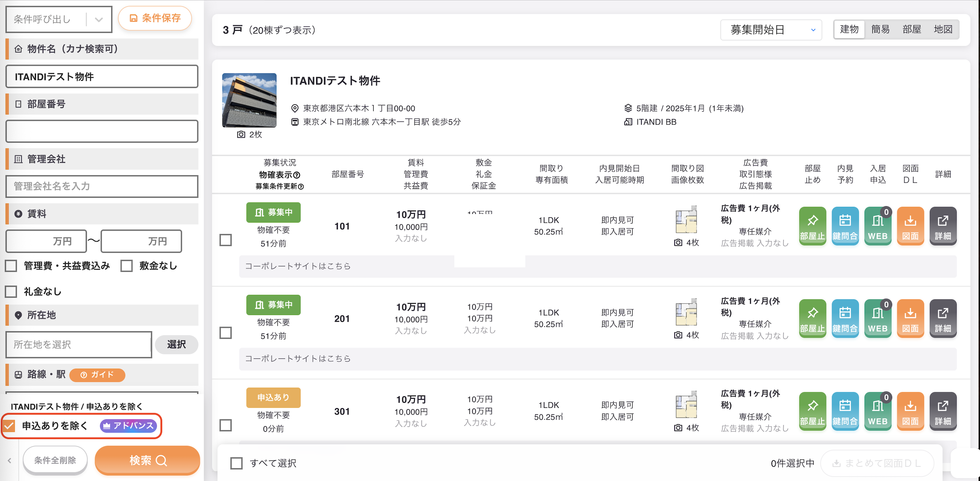
Task: Click 部屋止 button for room 301
Action: tap(812, 411)
